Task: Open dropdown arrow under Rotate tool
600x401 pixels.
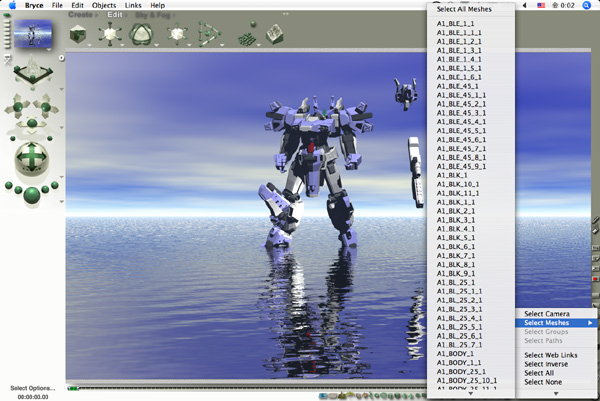Action: pos(156,45)
